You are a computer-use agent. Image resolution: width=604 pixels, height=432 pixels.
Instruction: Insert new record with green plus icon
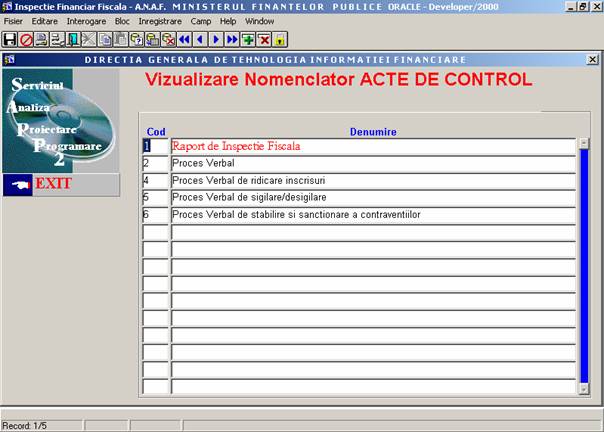[x=248, y=40]
